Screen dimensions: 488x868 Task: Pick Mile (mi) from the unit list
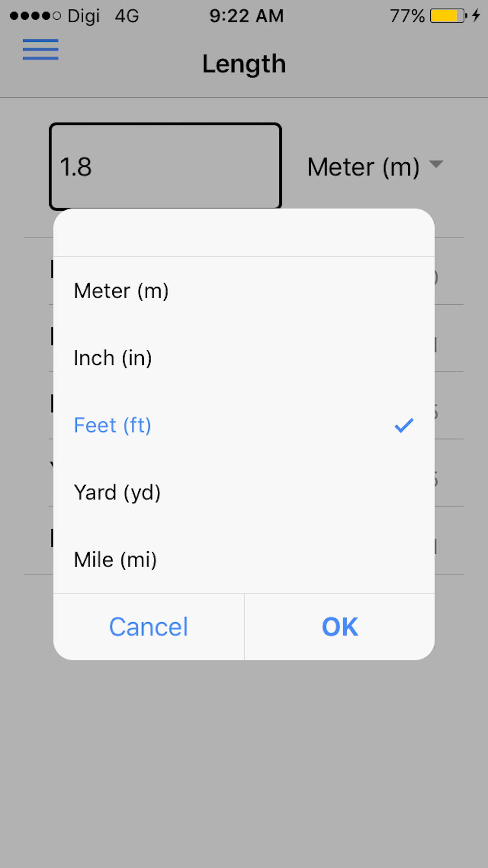pos(115,560)
